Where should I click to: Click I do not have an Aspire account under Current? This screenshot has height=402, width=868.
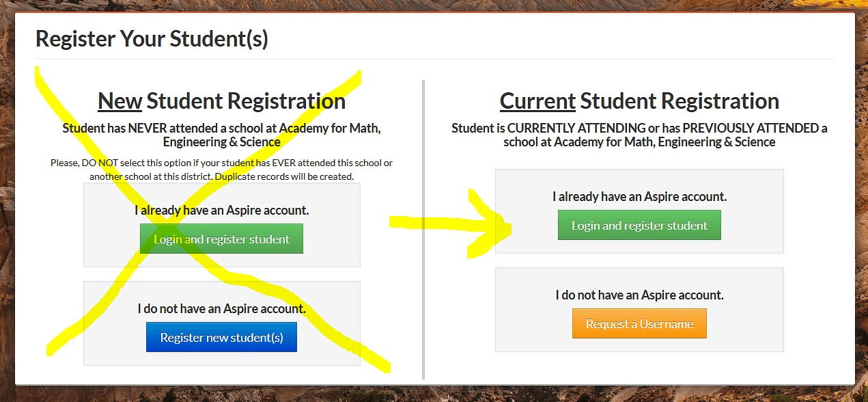(x=639, y=295)
